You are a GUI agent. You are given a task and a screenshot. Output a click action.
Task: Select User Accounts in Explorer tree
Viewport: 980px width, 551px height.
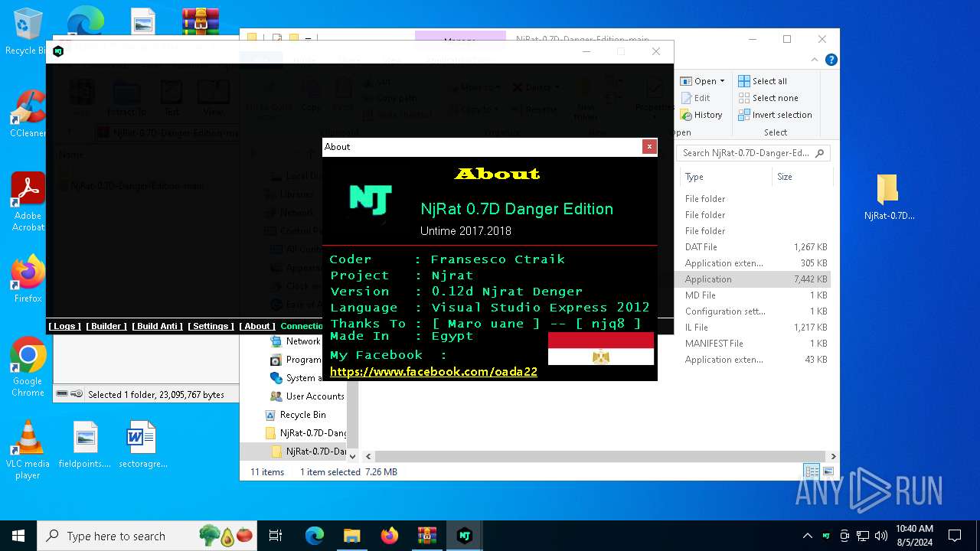pyautogui.click(x=315, y=396)
